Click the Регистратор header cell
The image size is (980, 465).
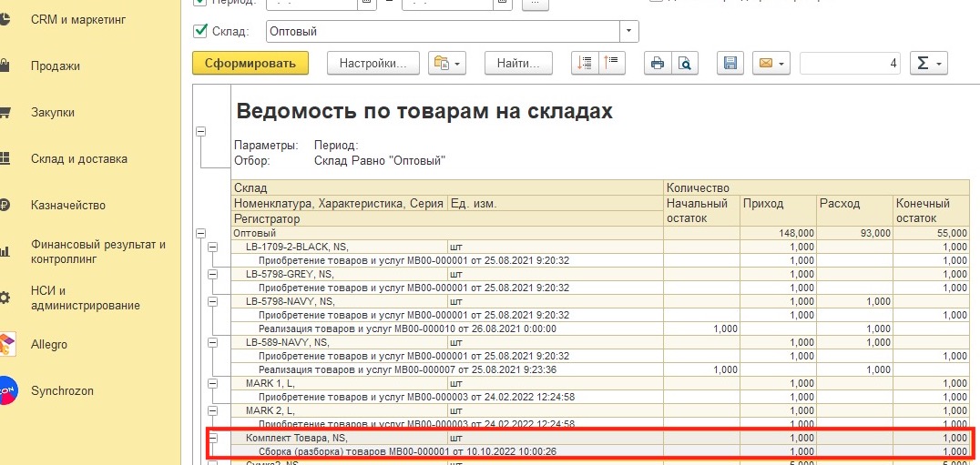click(x=447, y=219)
